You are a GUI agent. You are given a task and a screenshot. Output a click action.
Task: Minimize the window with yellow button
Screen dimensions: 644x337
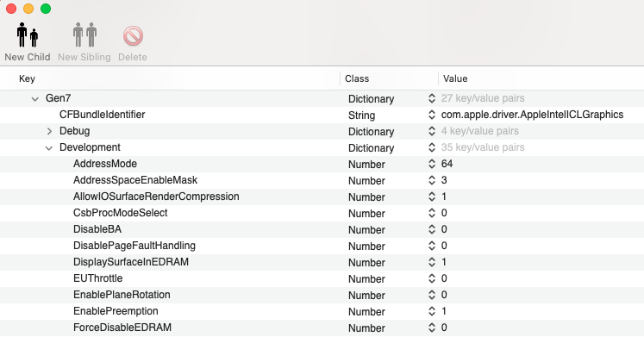pyautogui.click(x=28, y=9)
